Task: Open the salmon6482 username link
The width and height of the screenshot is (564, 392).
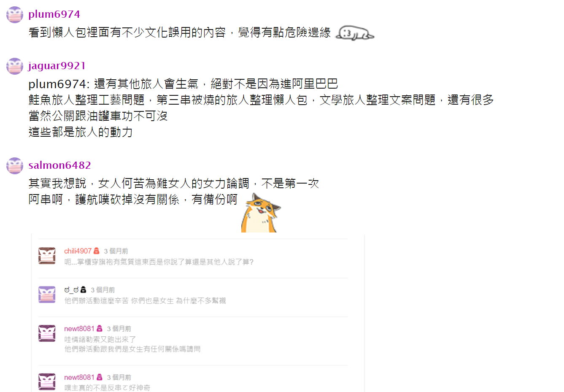Action: pos(59,165)
